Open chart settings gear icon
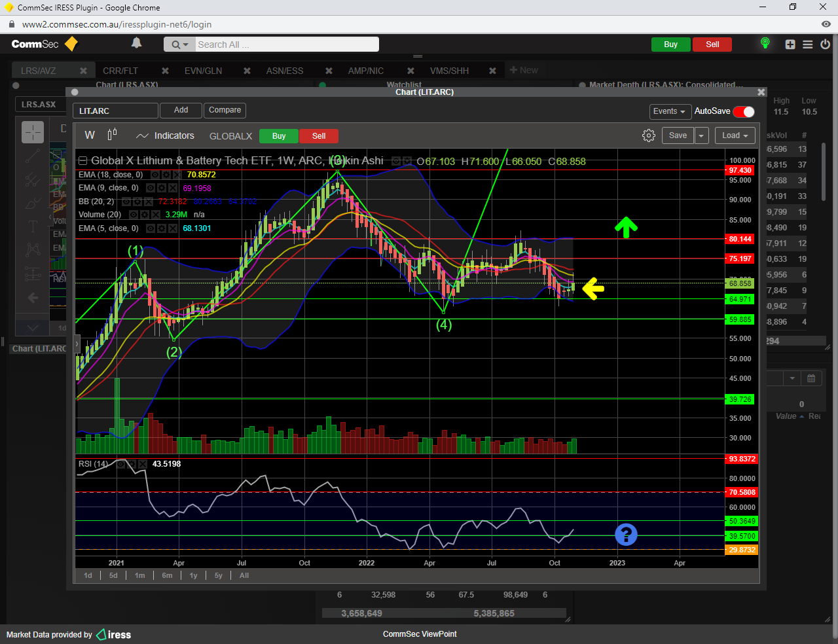 tap(648, 135)
